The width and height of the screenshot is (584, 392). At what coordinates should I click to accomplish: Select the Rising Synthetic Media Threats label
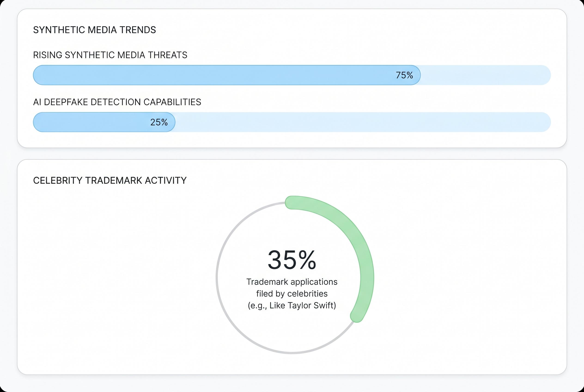[110, 55]
